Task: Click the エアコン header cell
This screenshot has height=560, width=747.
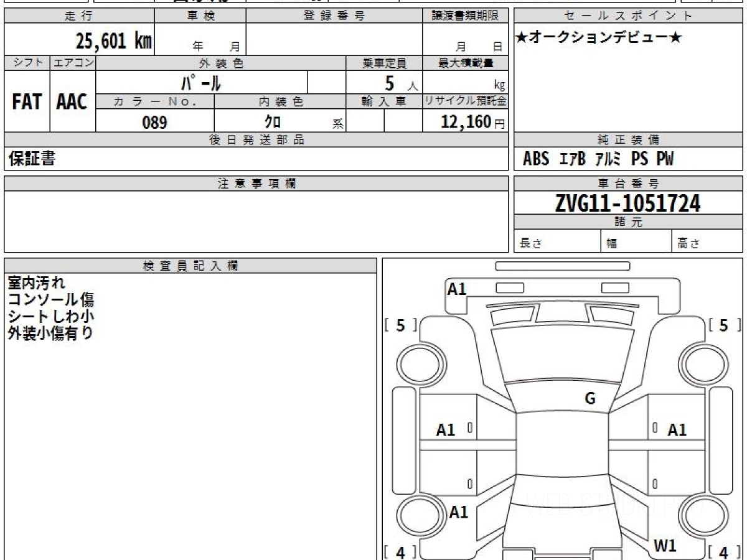Action: pyautogui.click(x=73, y=63)
